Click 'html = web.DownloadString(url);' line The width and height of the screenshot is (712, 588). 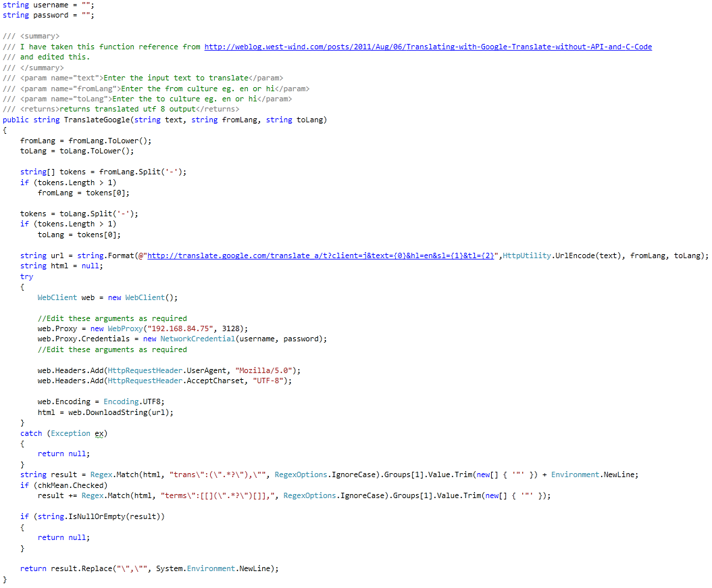[105, 412]
